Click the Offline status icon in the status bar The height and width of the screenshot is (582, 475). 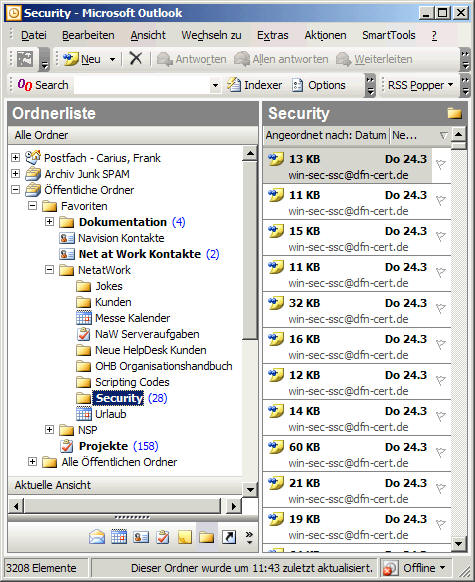coord(390,568)
